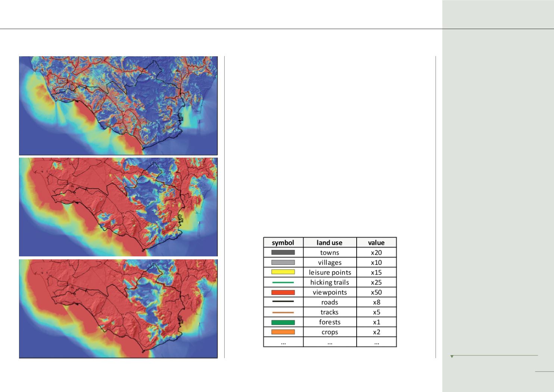The image size is (554, 392).
Task: Click the middle visibility heat map image
Action: coord(118,207)
